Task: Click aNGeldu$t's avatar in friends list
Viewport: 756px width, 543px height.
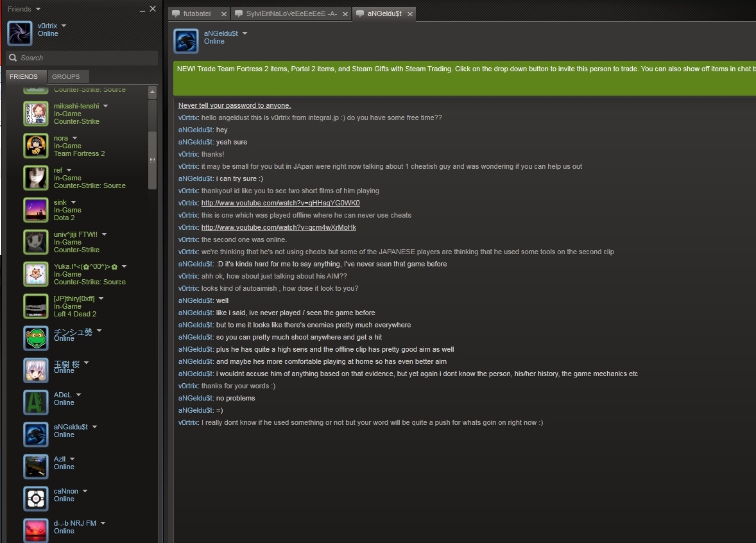Action: tap(36, 435)
